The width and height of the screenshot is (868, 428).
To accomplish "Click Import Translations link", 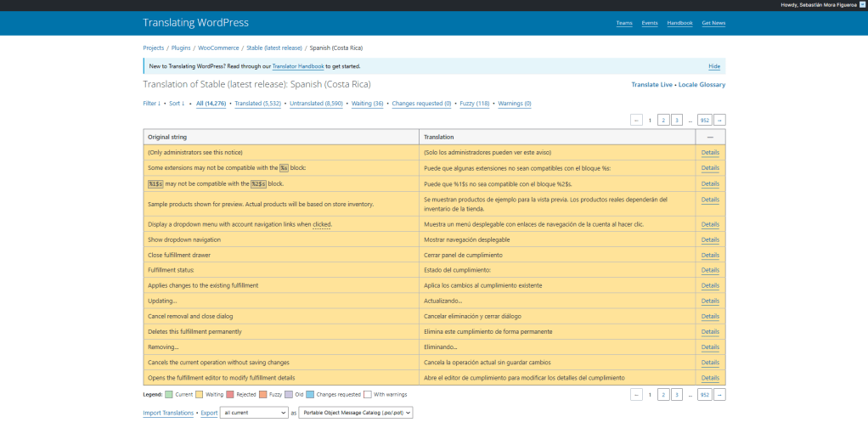I will [169, 413].
